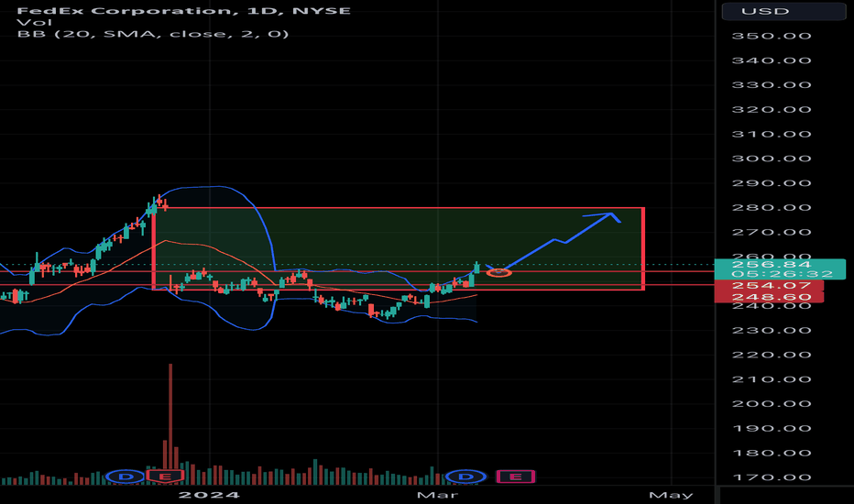The height and width of the screenshot is (504, 854).
Task: Click the 170.00 price axis label
Action: click(x=772, y=477)
